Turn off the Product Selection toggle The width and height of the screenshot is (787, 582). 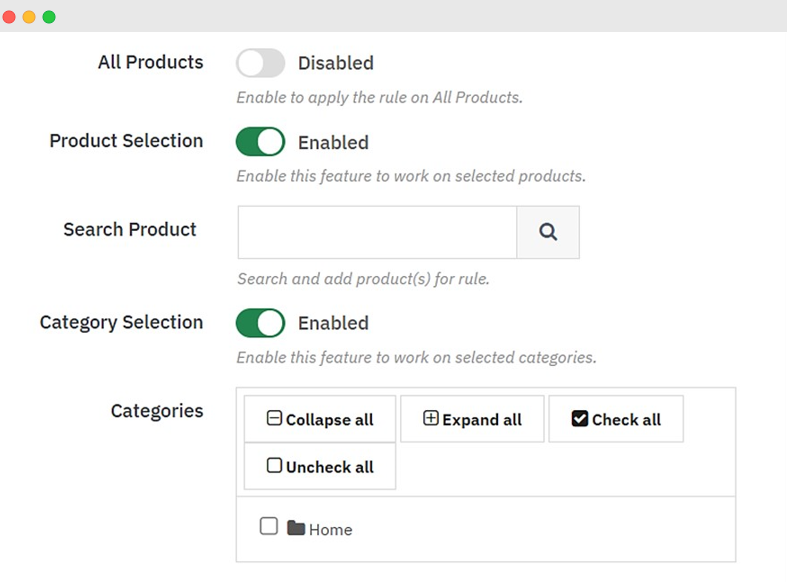pos(261,142)
